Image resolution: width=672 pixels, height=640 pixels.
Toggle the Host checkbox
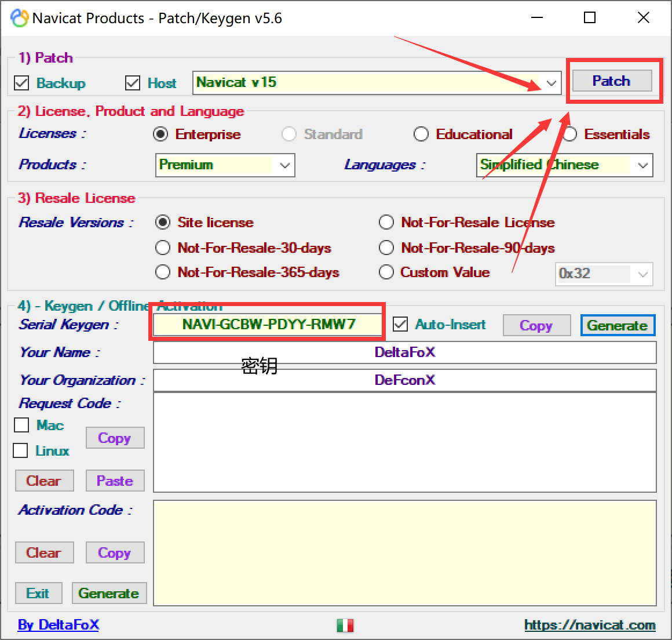click(x=133, y=83)
